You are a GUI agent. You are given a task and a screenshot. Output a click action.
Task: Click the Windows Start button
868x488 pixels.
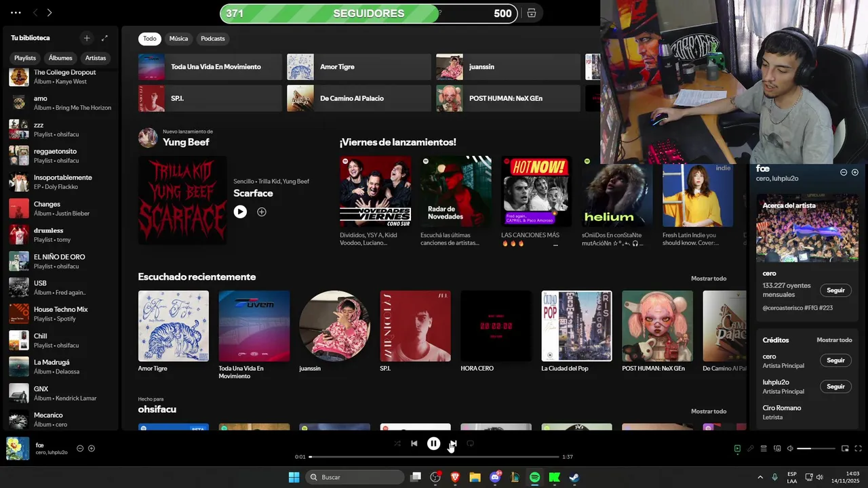coord(294,477)
